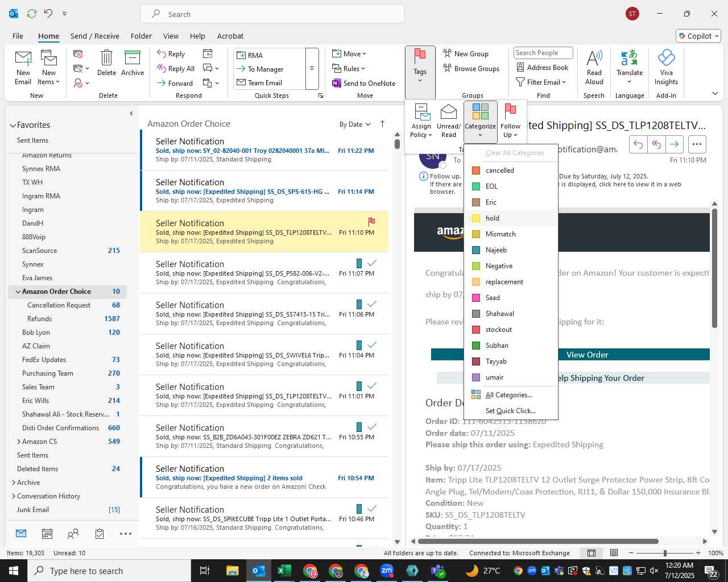Expand the Amazon CS folder
This screenshot has width=728, height=582.
click(19, 442)
